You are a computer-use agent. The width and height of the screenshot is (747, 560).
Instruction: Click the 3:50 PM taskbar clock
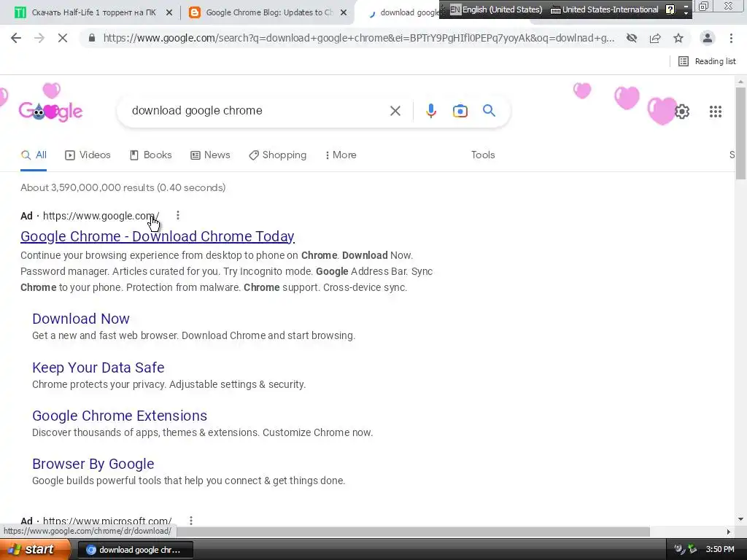tap(720, 550)
